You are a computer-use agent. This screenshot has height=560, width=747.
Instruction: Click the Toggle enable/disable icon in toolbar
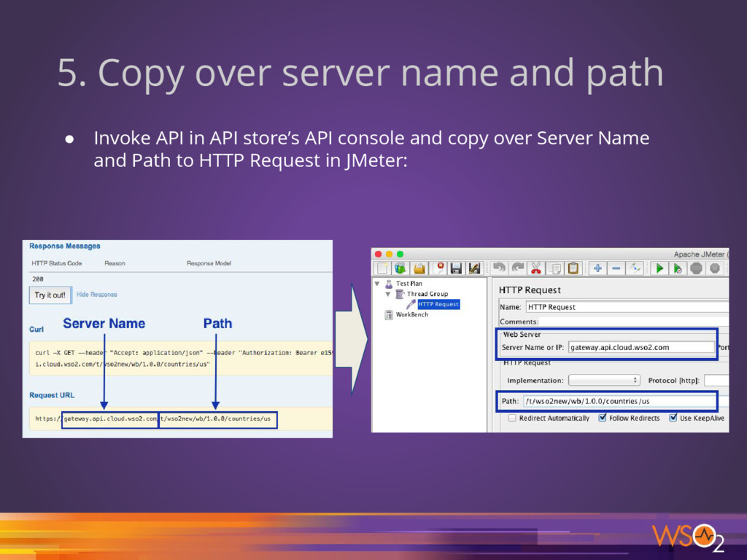point(635,268)
